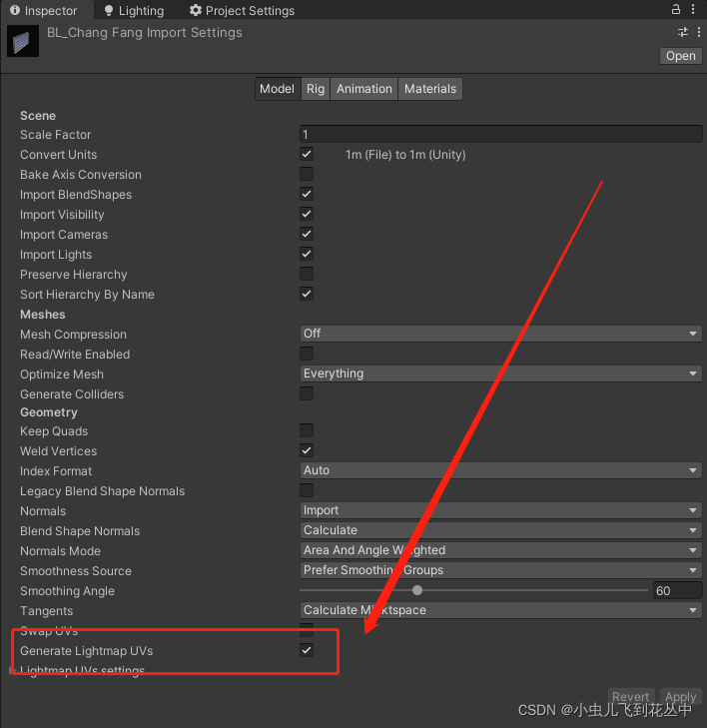Open the Normals Mode dropdown
The height and width of the screenshot is (728, 707).
coord(500,550)
